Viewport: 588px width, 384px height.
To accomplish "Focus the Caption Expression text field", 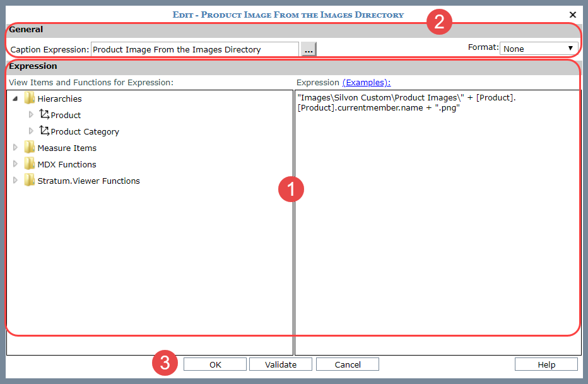I will 194,49.
